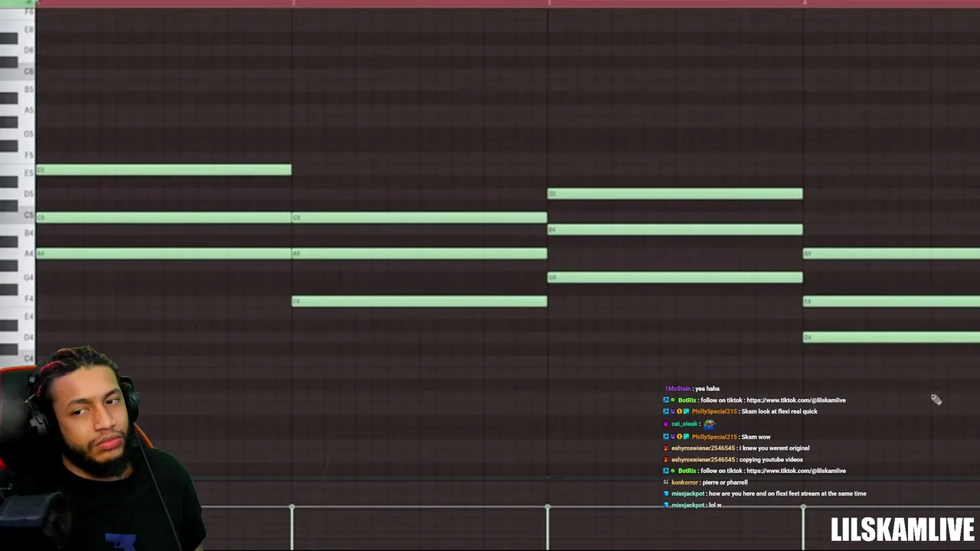
Task: Select the D5 note in the third chord
Action: [675, 194]
